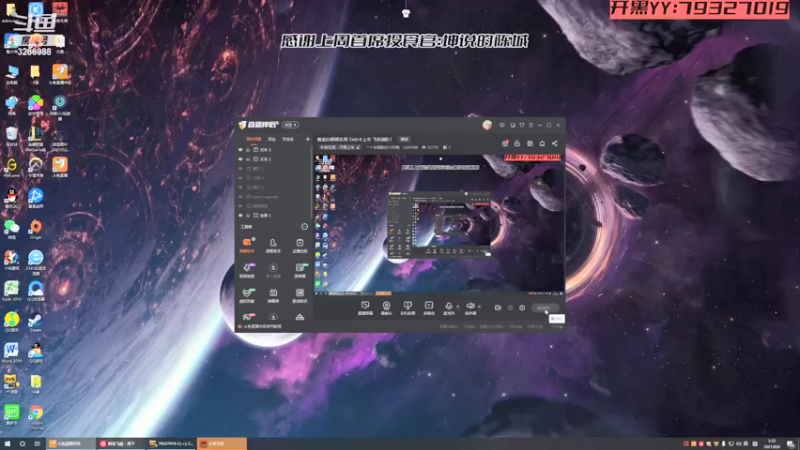Toggle visibility eye for Apex Legends source
This screenshot has height=450, width=800.
240,196
